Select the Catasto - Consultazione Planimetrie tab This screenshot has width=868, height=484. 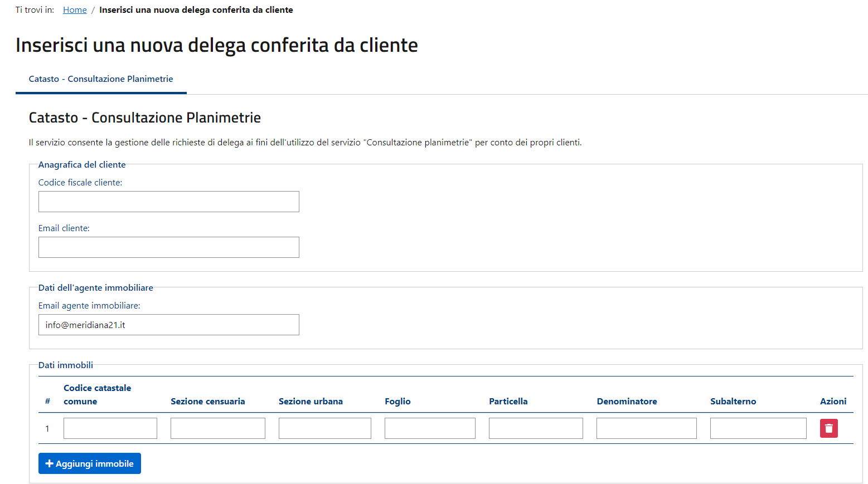click(x=101, y=79)
